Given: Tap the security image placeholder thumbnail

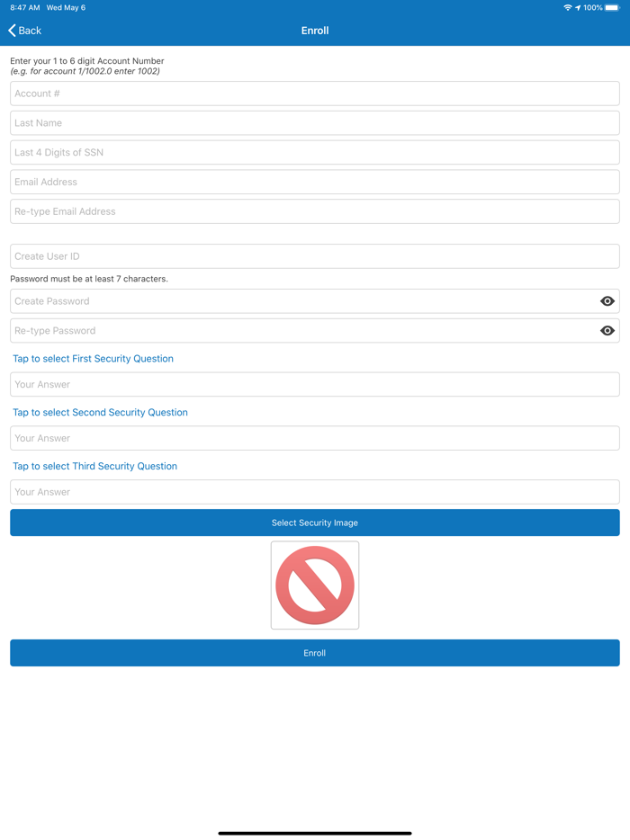Looking at the screenshot, I should point(315,585).
